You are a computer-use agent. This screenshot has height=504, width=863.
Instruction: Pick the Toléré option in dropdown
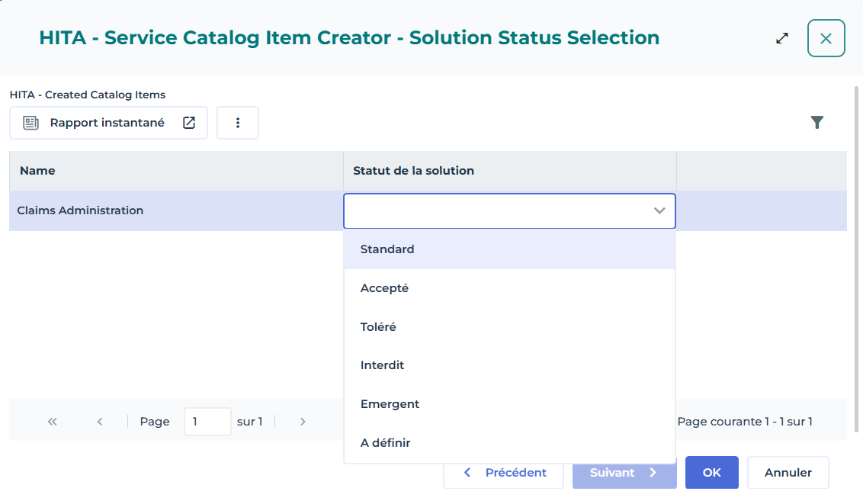378,327
